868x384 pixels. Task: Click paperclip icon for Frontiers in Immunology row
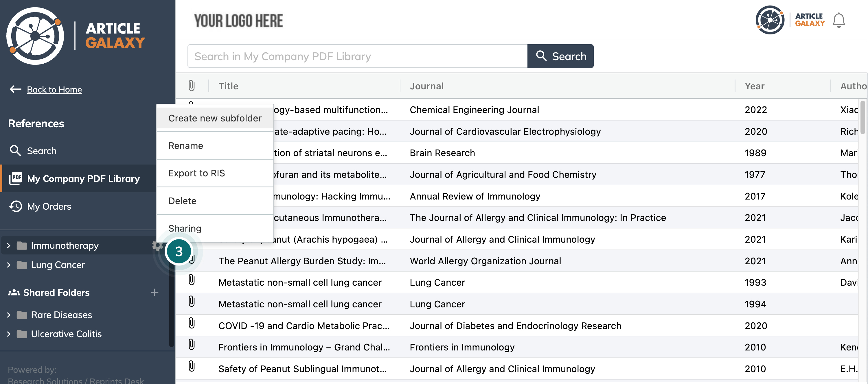[191, 345]
